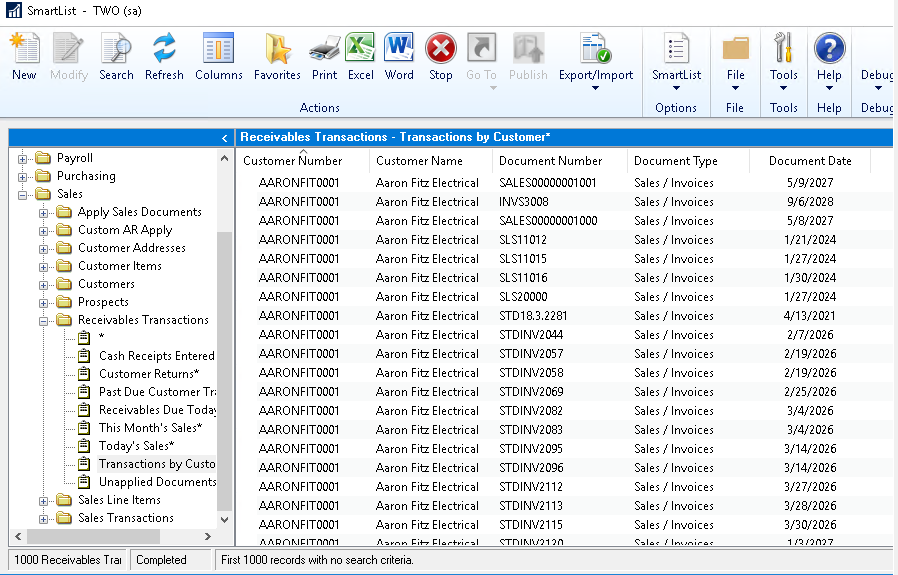
Task: Select row with document STDINV2069
Action: click(x=564, y=392)
